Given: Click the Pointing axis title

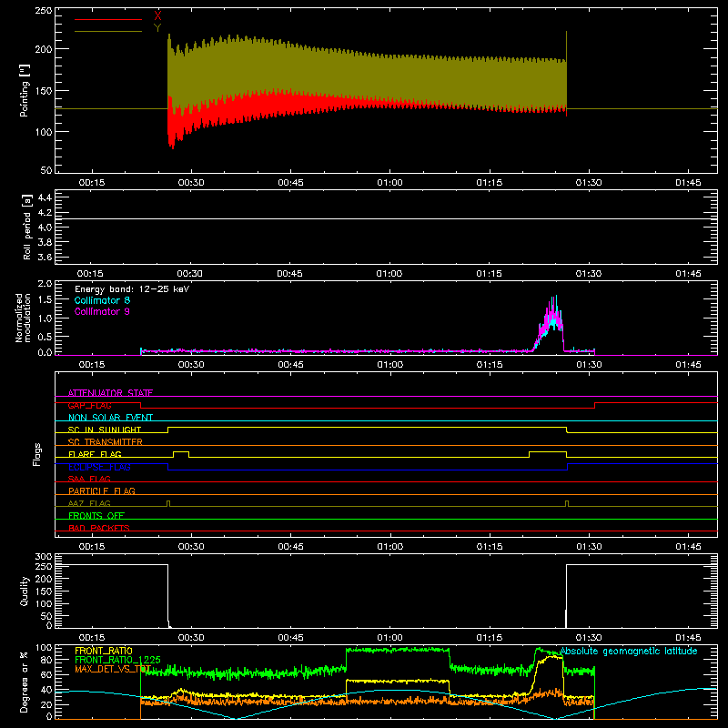Looking at the screenshot, I should [x=25, y=90].
